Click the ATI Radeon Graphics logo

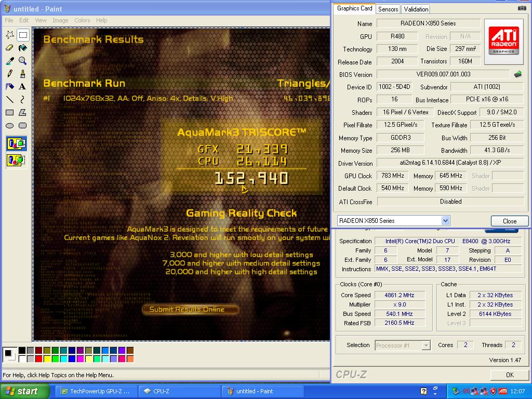coord(504,42)
